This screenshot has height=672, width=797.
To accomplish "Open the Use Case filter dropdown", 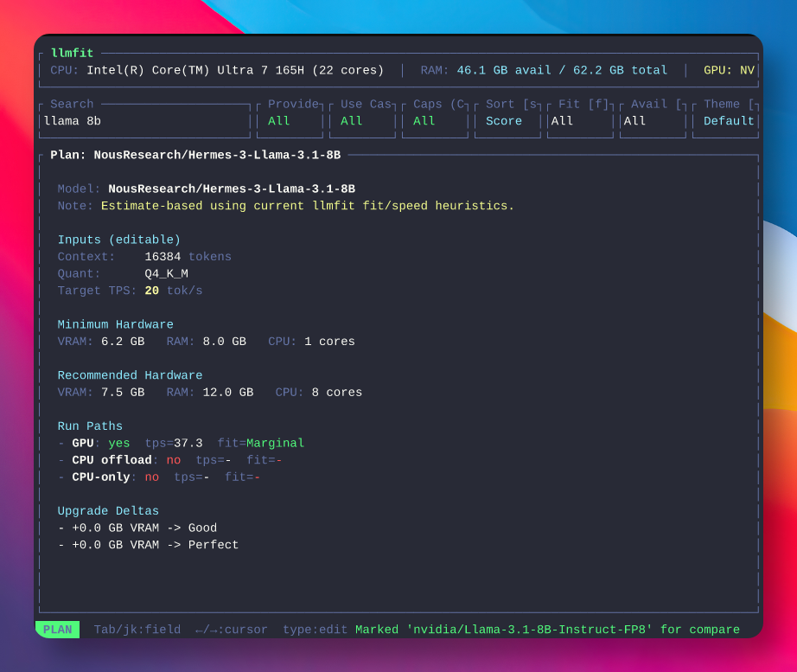I will [x=362, y=121].
